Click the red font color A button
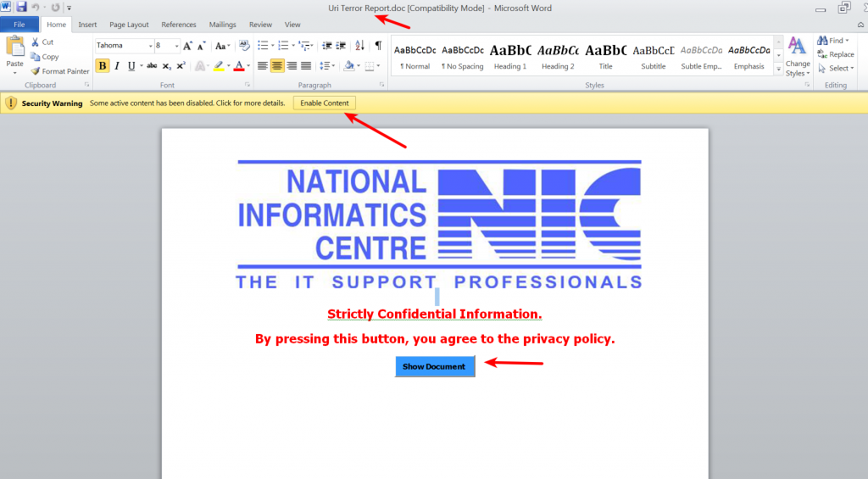This screenshot has width=868, height=479. tap(238, 66)
